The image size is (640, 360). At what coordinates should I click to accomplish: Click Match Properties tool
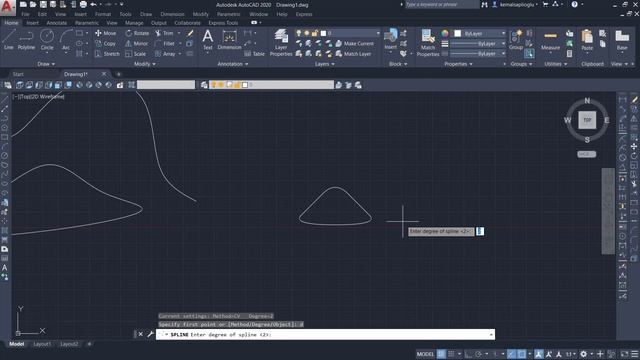point(428,42)
